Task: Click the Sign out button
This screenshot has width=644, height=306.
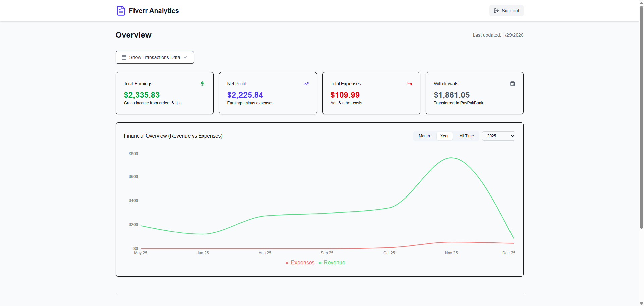Action: (x=506, y=11)
